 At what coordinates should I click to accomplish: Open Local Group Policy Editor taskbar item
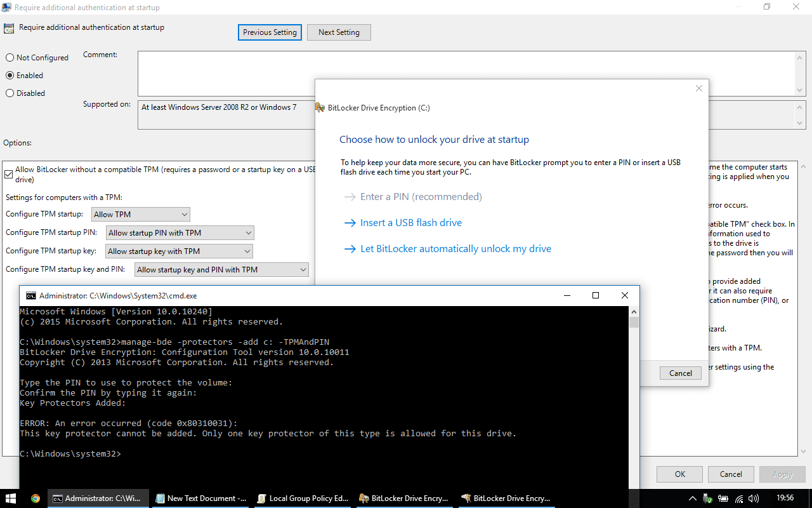coord(303,498)
